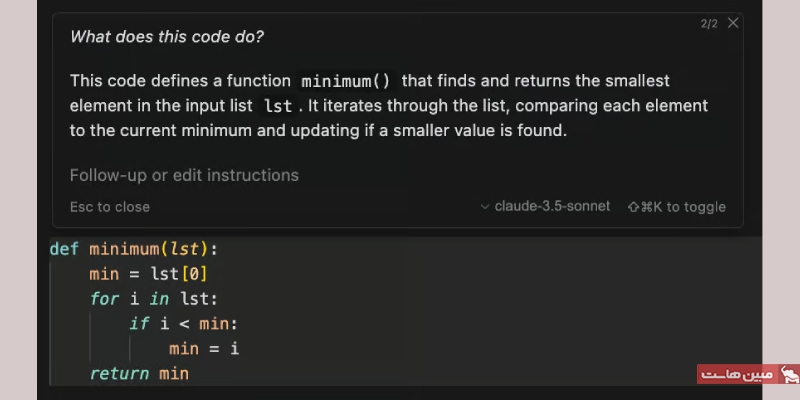Click the elephant logo in red watermark

tap(788, 374)
